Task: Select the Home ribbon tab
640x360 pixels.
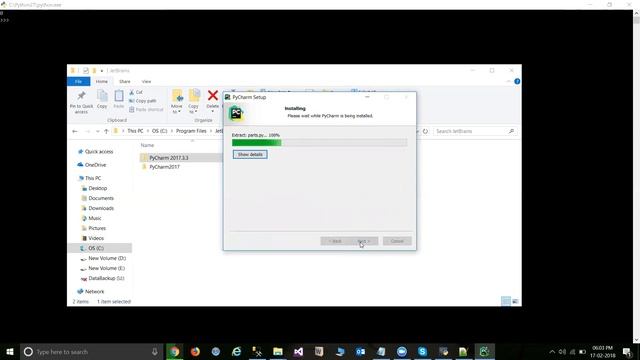Action: [x=102, y=82]
